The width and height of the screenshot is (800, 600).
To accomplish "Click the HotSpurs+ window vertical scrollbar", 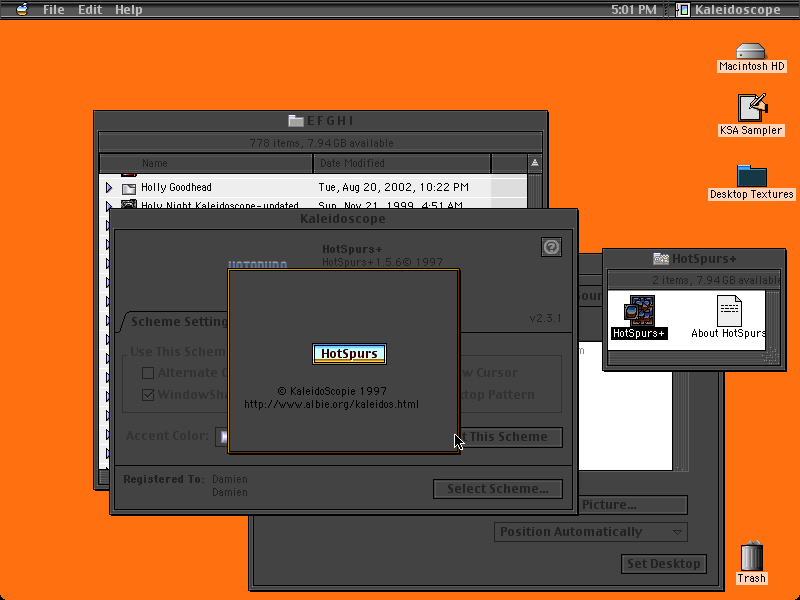I will tap(773, 320).
